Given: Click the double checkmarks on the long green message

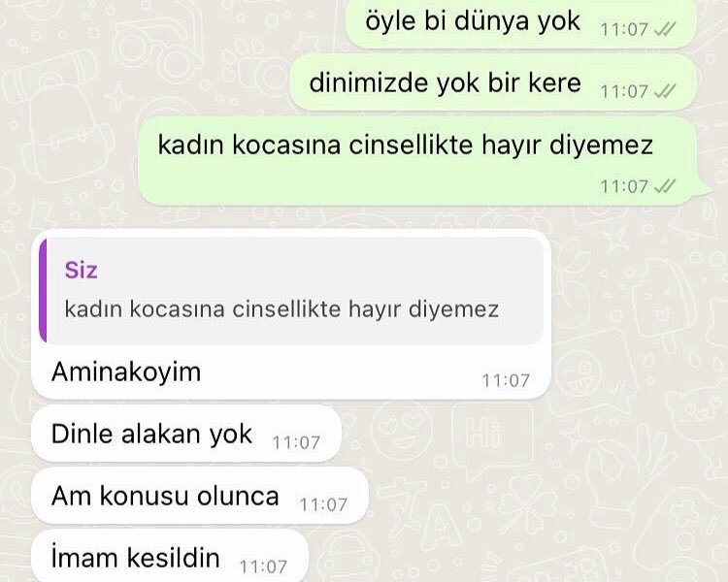Looking at the screenshot, I should (x=665, y=186).
